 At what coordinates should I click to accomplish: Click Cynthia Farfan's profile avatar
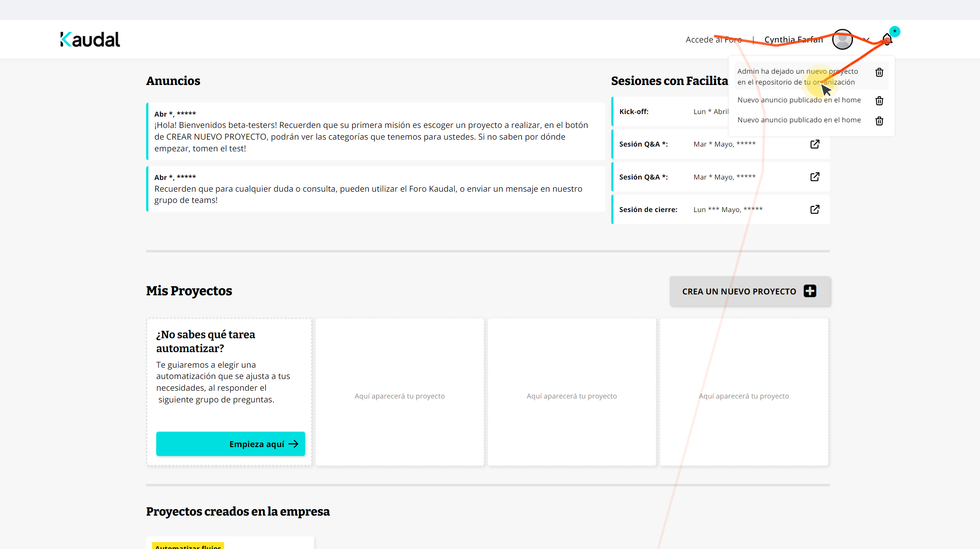coord(842,39)
